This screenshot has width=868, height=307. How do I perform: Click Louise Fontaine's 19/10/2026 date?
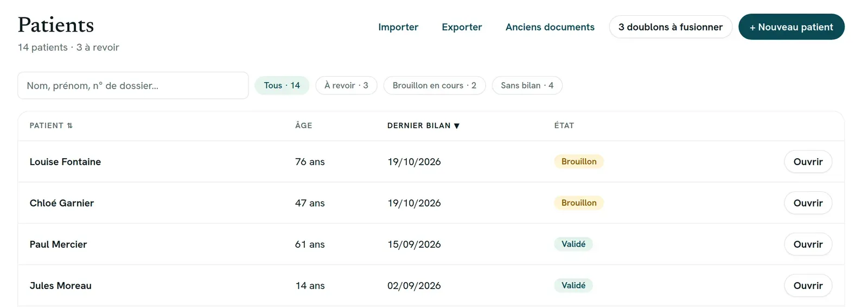pos(414,161)
